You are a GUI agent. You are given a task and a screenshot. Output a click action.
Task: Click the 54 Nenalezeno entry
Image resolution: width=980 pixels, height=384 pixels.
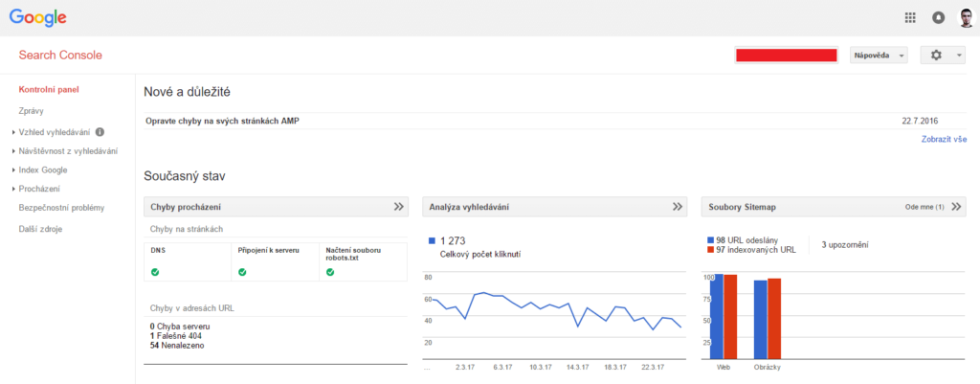[x=177, y=346]
